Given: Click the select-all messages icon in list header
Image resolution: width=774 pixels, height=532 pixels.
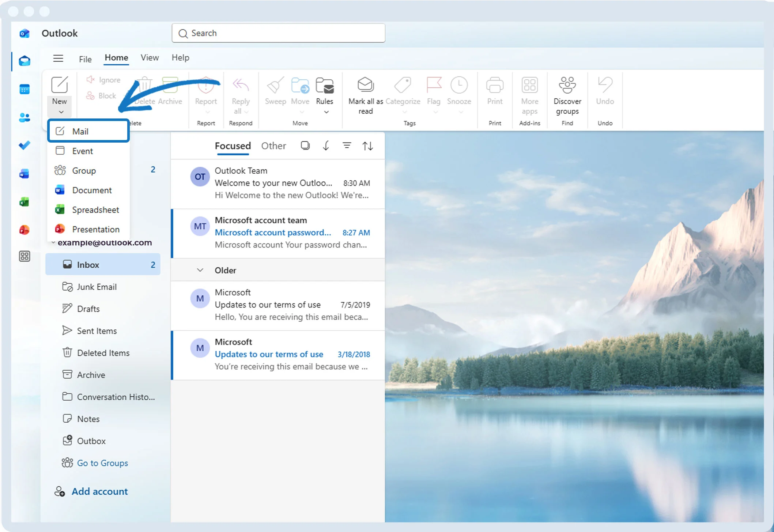Looking at the screenshot, I should point(305,146).
